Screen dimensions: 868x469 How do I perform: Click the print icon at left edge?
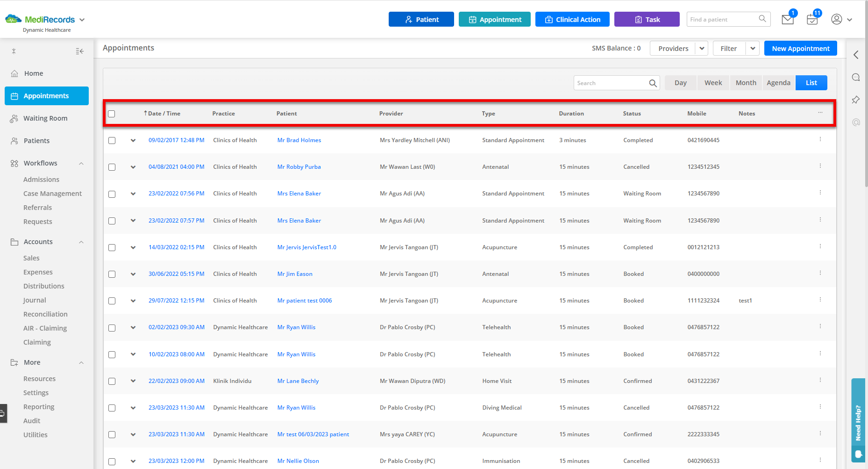pos(3,413)
